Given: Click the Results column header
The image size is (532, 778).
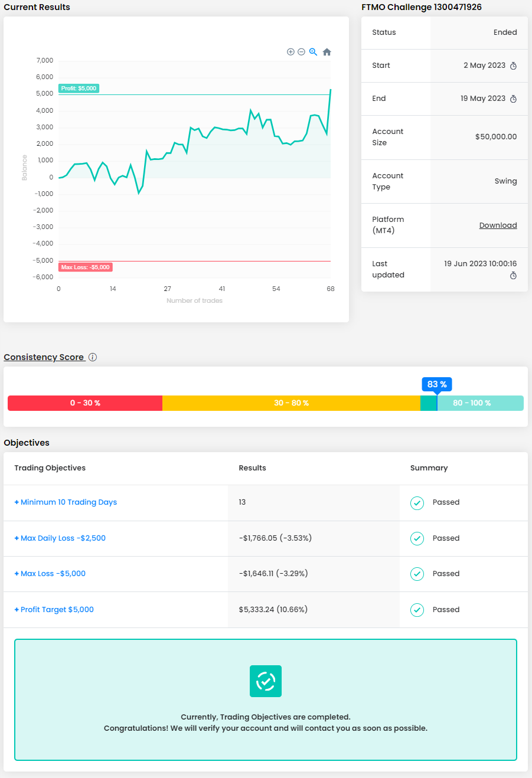Looking at the screenshot, I should [x=252, y=468].
